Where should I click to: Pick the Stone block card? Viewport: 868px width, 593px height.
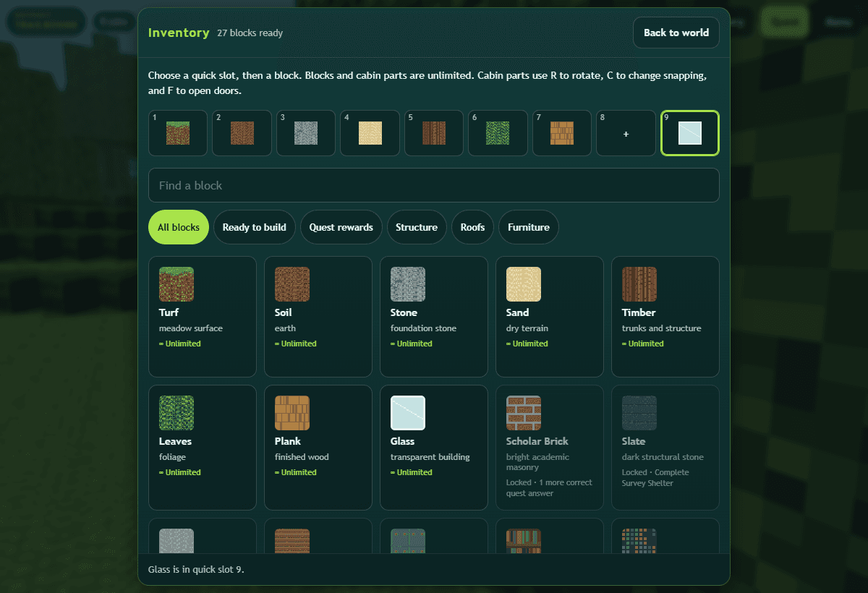coord(434,317)
